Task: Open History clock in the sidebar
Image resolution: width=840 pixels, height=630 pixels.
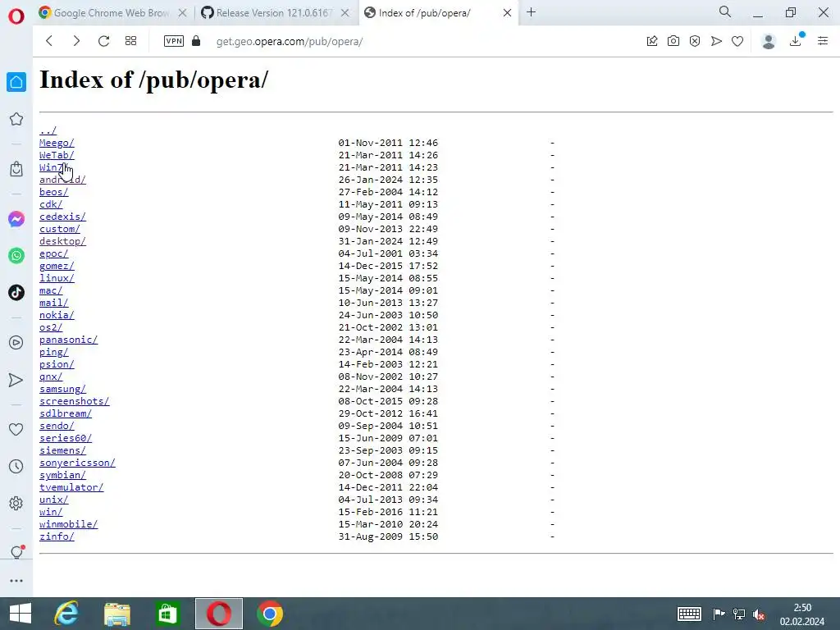Action: coord(16,466)
